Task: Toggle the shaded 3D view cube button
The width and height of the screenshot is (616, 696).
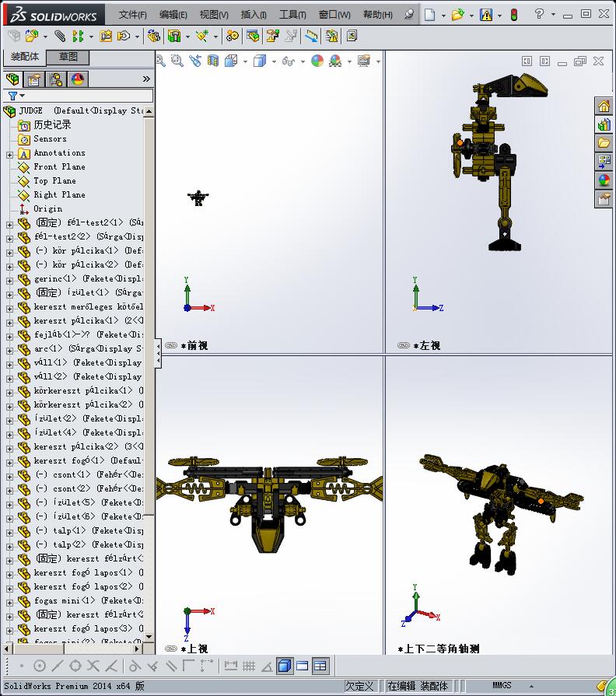Action: [285, 666]
